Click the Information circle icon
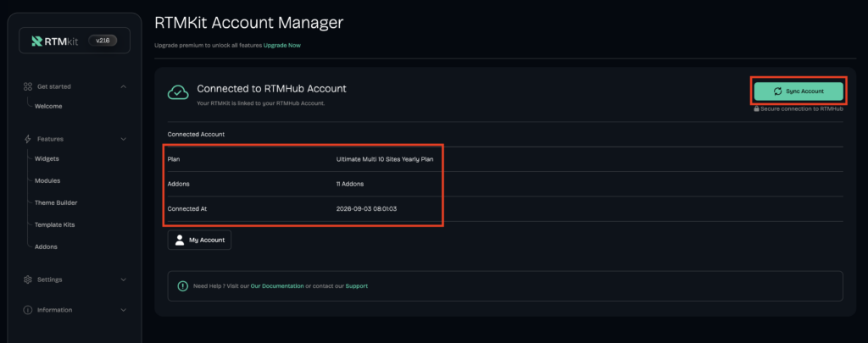 coord(28,310)
